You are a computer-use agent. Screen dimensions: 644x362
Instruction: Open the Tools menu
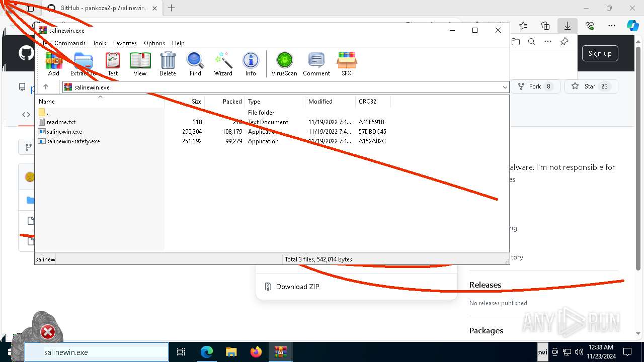tap(99, 43)
